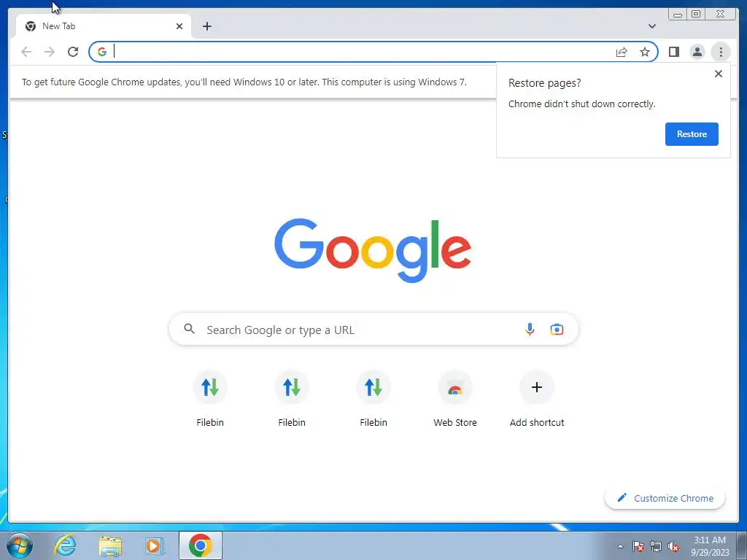Click the taskbar clock 3:11 AM
The height and width of the screenshot is (560, 747).
pyautogui.click(x=710, y=546)
